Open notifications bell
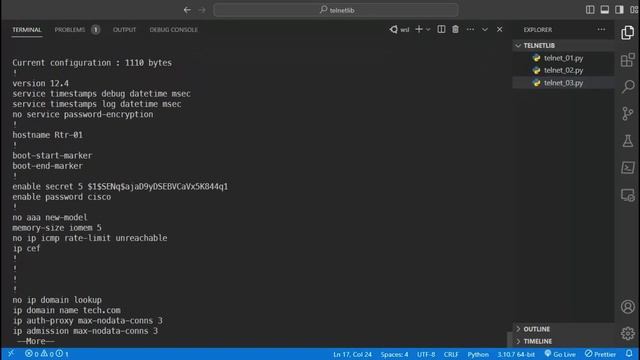This screenshot has width=640, height=360. 629,354
